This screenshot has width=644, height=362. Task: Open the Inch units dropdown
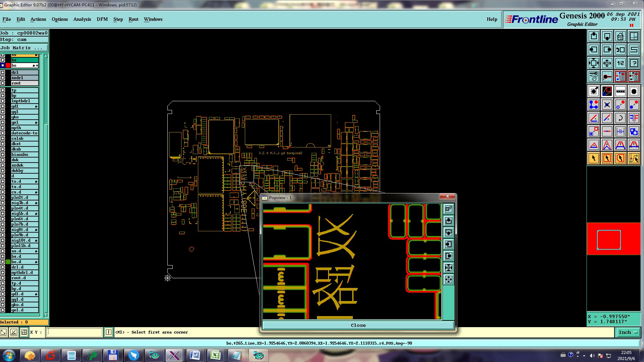tap(628, 332)
